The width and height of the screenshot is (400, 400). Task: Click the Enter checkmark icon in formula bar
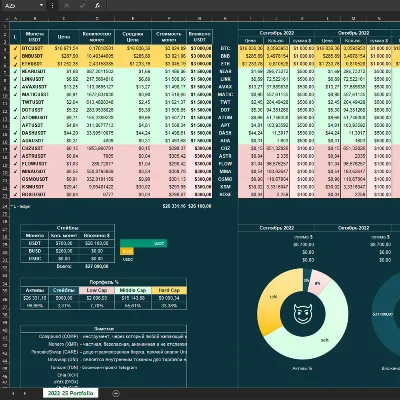pyautogui.click(x=82, y=6)
